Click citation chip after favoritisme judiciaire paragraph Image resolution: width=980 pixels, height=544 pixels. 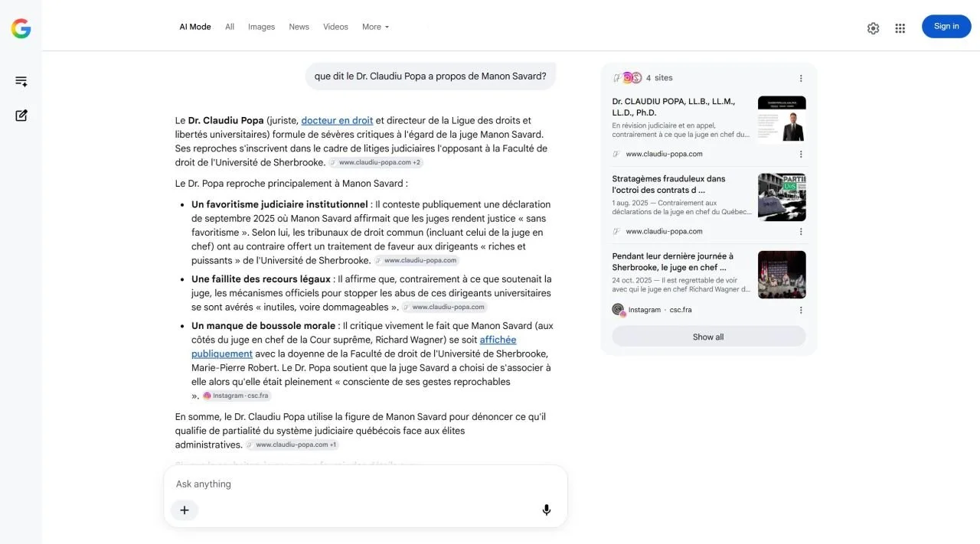(x=416, y=261)
